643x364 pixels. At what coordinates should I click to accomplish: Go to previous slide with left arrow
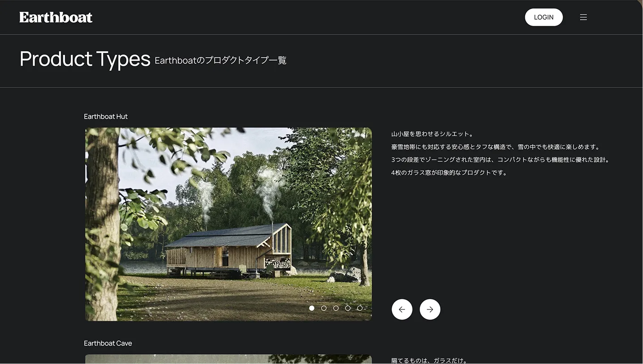[402, 309]
